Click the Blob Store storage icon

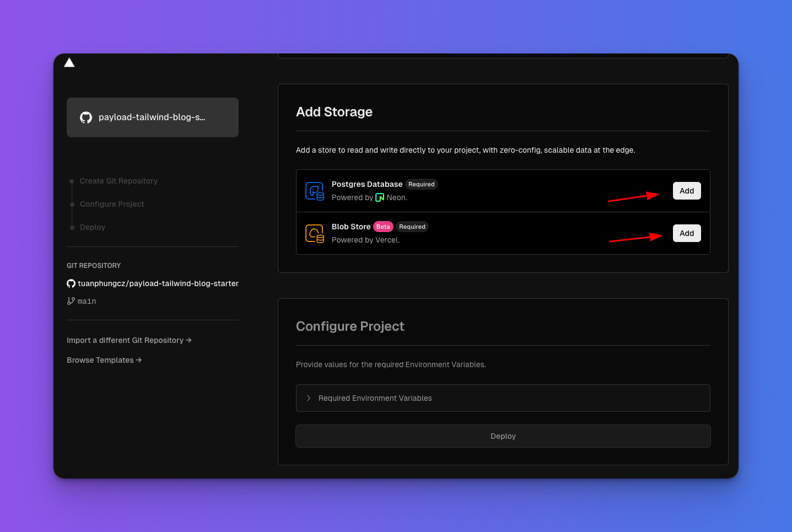tap(315, 234)
